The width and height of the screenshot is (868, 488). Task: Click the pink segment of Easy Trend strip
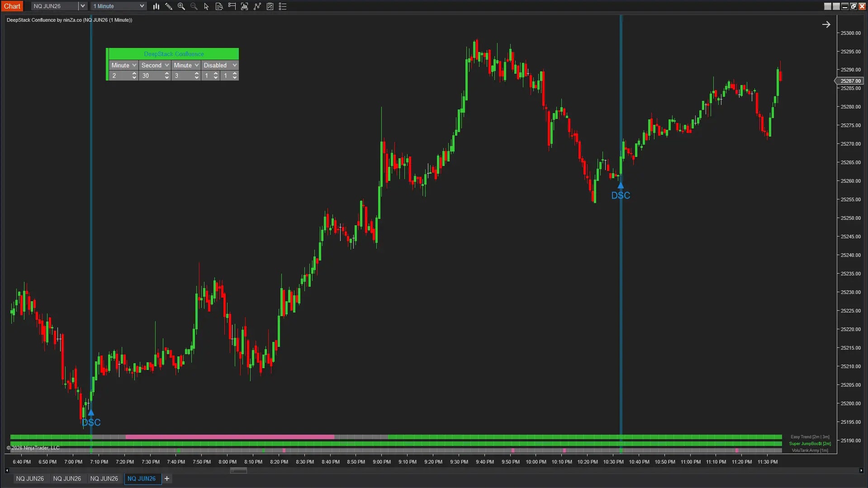(230, 437)
